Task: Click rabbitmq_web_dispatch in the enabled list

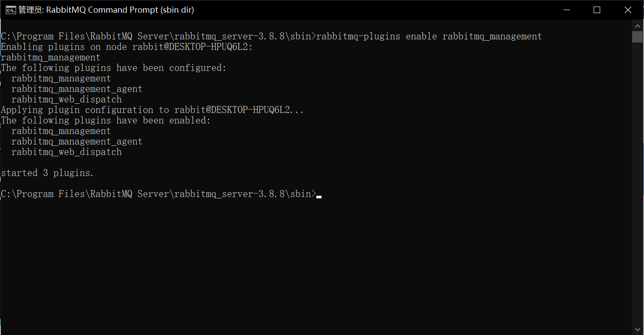Action: point(67,152)
